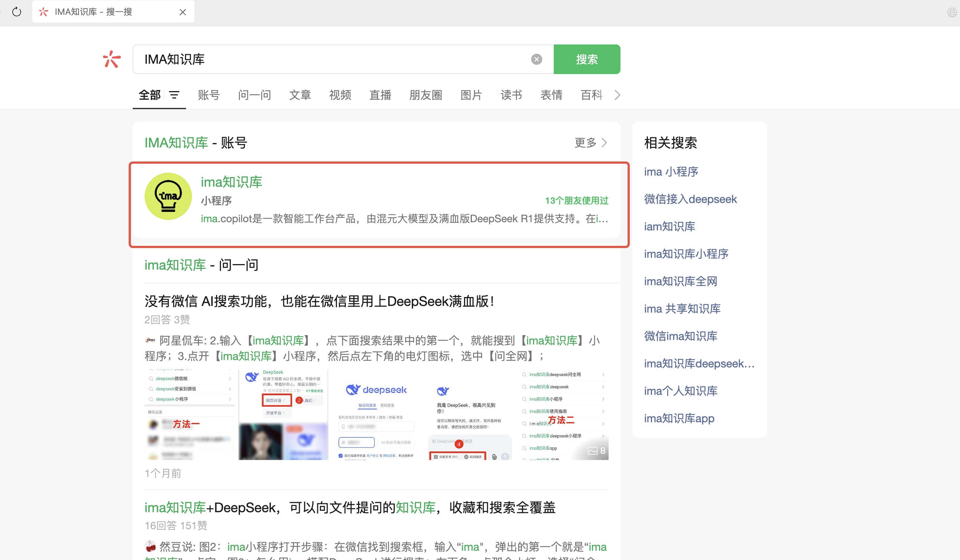Search related term iam知识库
This screenshot has height=560, width=960.
[669, 227]
